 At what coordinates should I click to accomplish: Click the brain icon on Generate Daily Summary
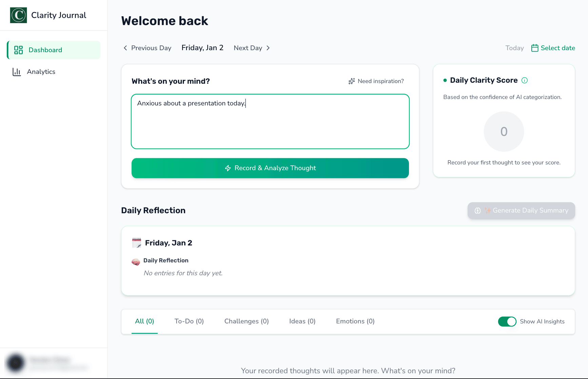(x=477, y=211)
